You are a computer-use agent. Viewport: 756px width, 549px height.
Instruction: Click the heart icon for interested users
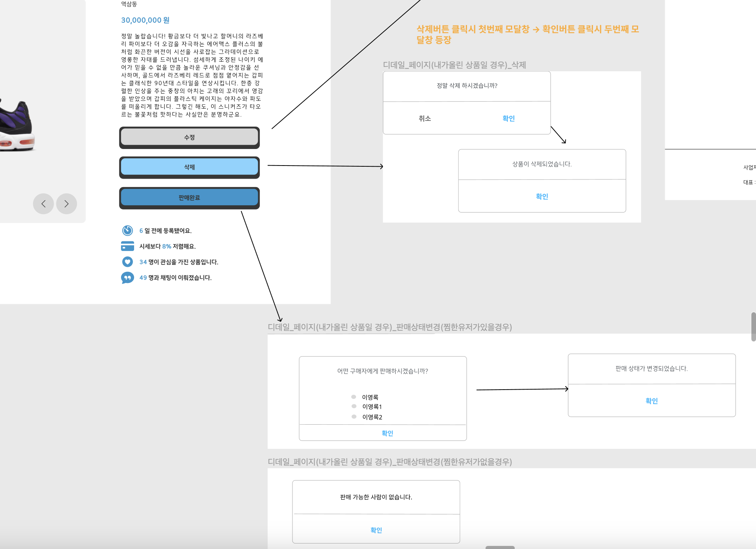pyautogui.click(x=128, y=262)
